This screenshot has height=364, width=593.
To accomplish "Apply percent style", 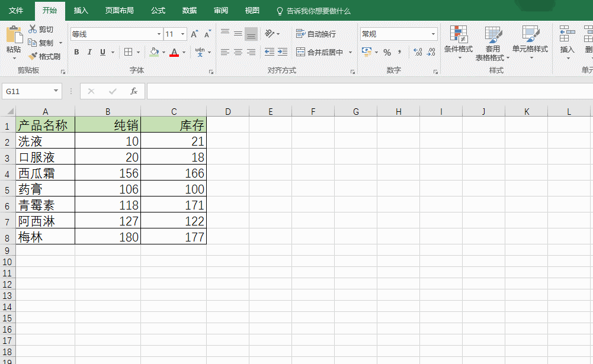I will point(387,52).
